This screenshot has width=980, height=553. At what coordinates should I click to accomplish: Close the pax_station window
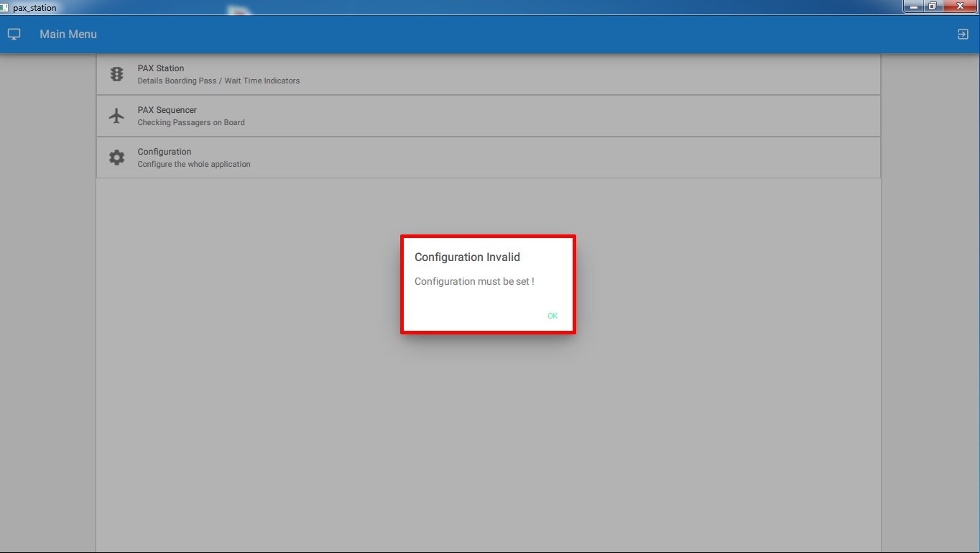[958, 6]
